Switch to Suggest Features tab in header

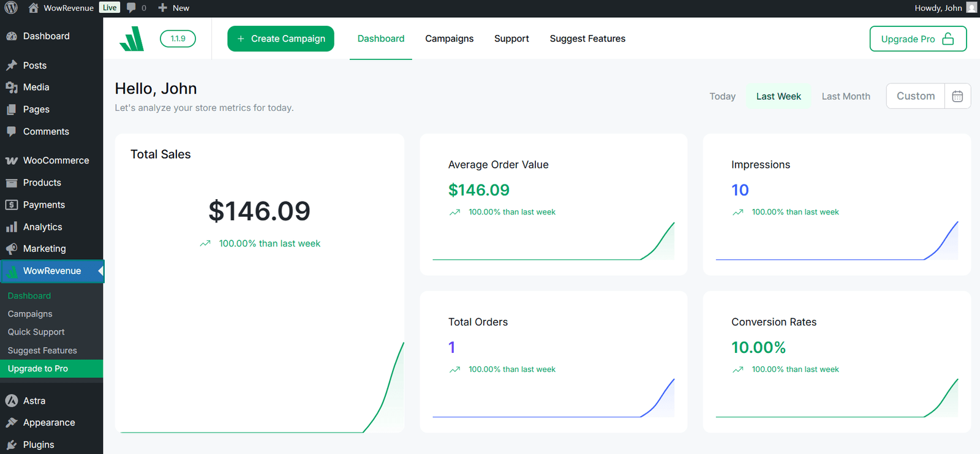tap(587, 39)
